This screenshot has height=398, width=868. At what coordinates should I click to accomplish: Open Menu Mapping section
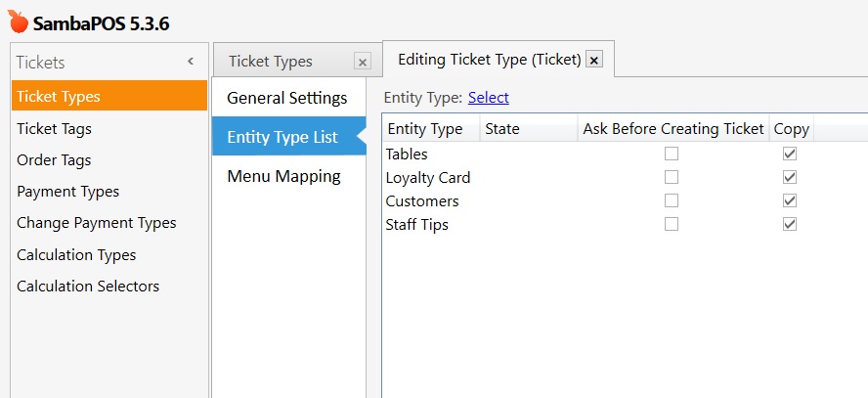click(284, 177)
